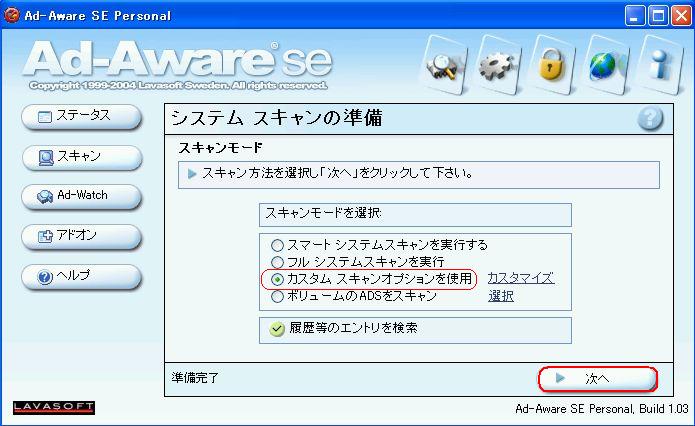The image size is (695, 426).
Task: Click the LAVASOFT logo
Action: tap(54, 407)
